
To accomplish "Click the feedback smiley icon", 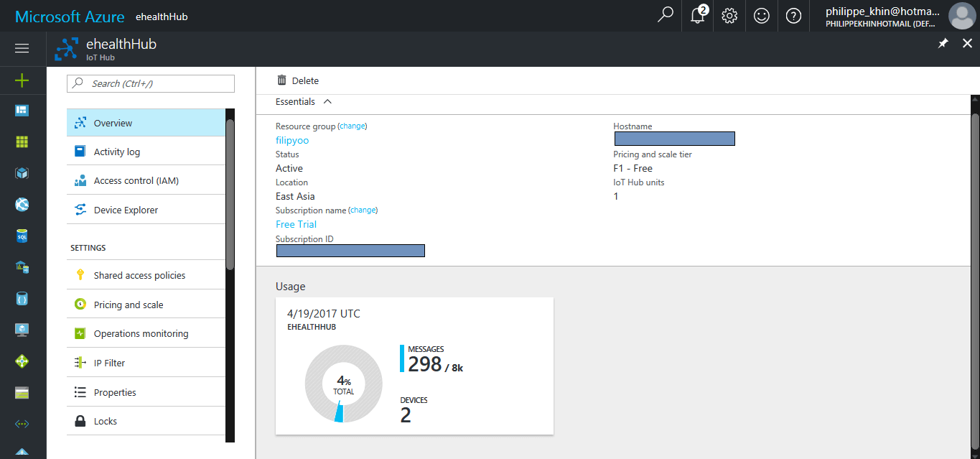I will (x=761, y=16).
